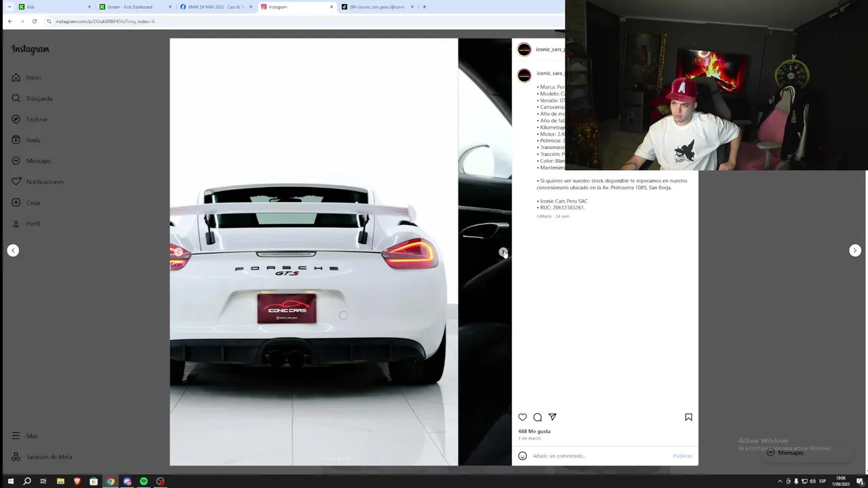Show next carousel image of the Porsche
Viewport: 868px width, 488px height.
pos(503,252)
